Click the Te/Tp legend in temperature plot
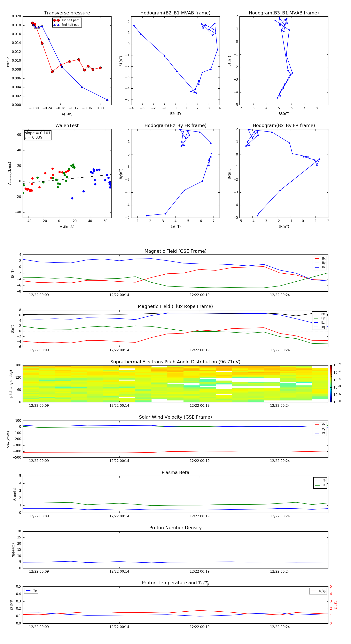 click(318, 591)
